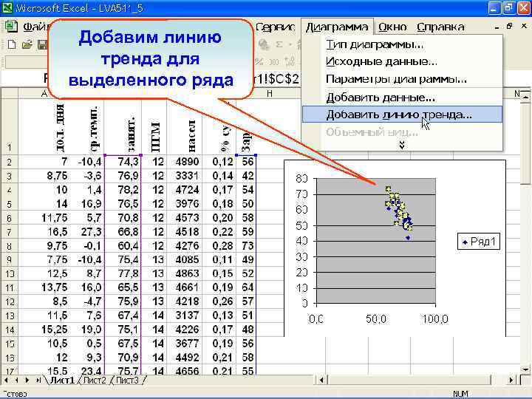Click the 100,0 label on chart X axis
The height and width of the screenshot is (399, 532).
(435, 319)
